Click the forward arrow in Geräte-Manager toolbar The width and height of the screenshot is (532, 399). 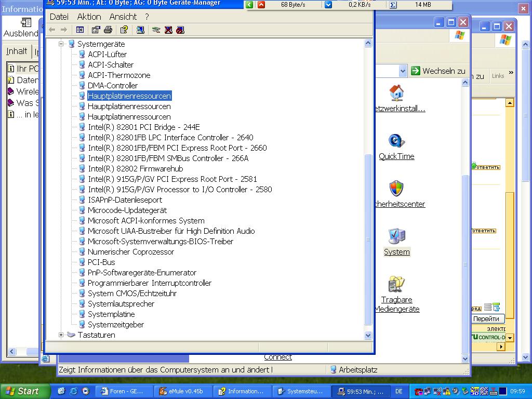click(x=64, y=30)
